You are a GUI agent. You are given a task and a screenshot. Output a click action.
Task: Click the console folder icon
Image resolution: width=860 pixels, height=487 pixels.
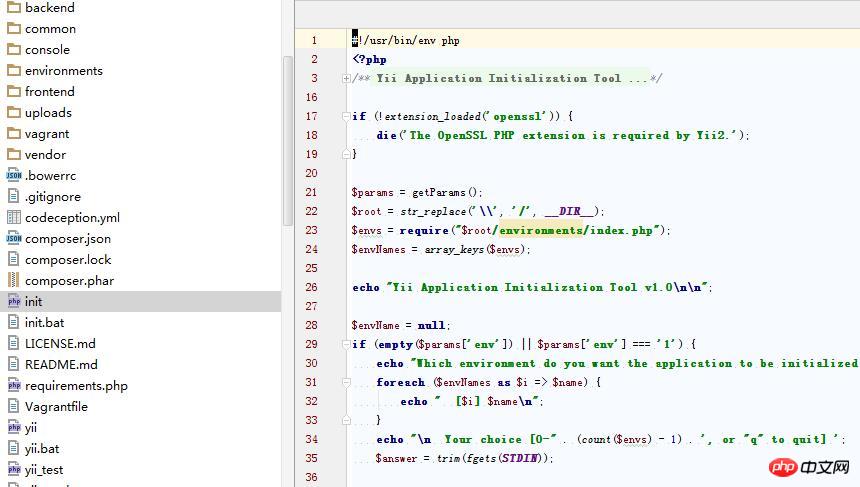click(14, 49)
